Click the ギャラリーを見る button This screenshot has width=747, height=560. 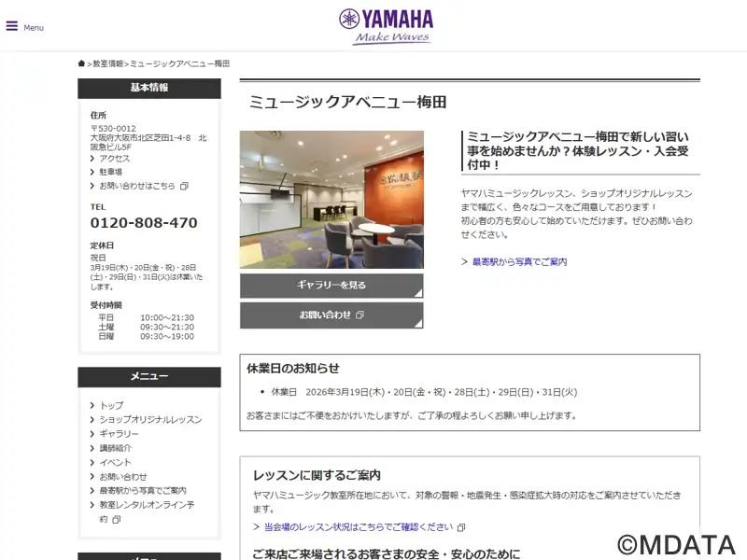pyautogui.click(x=331, y=286)
